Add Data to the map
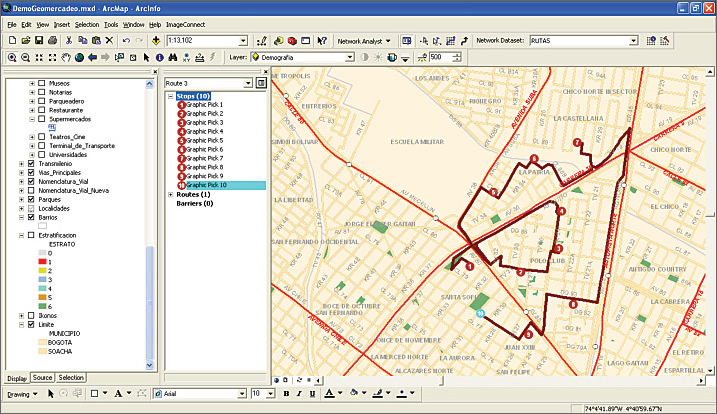This screenshot has height=414, width=717. pos(156,41)
